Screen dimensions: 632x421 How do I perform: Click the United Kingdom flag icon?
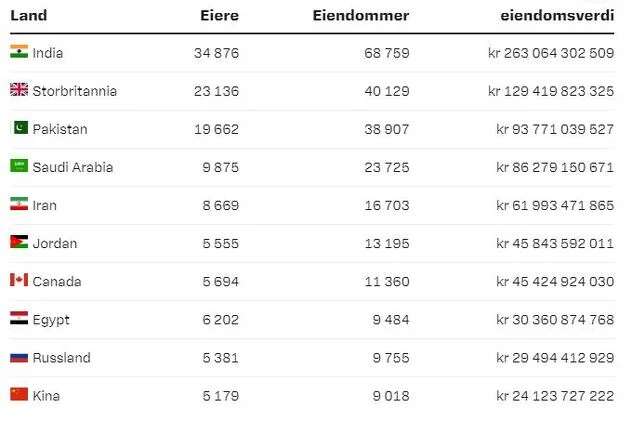tap(19, 90)
